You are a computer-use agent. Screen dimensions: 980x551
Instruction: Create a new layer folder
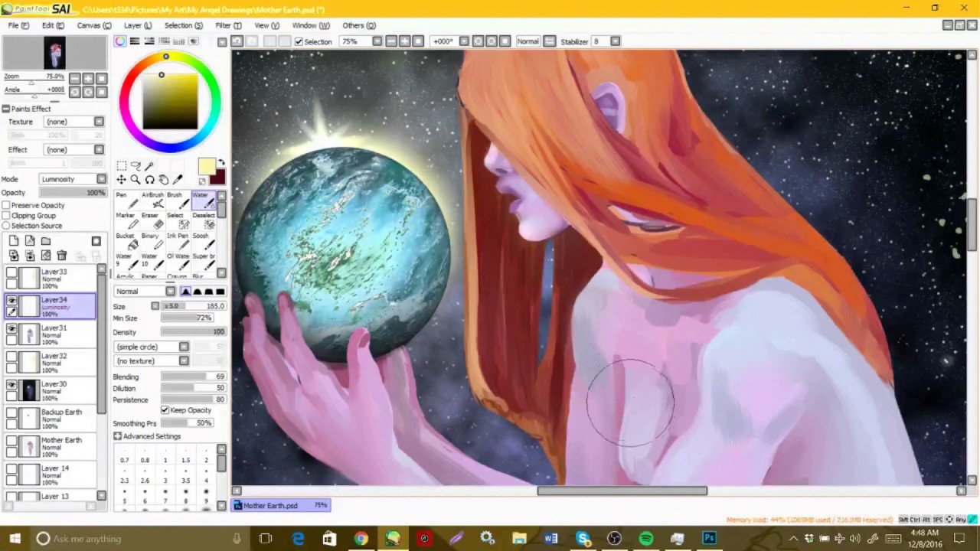point(46,241)
